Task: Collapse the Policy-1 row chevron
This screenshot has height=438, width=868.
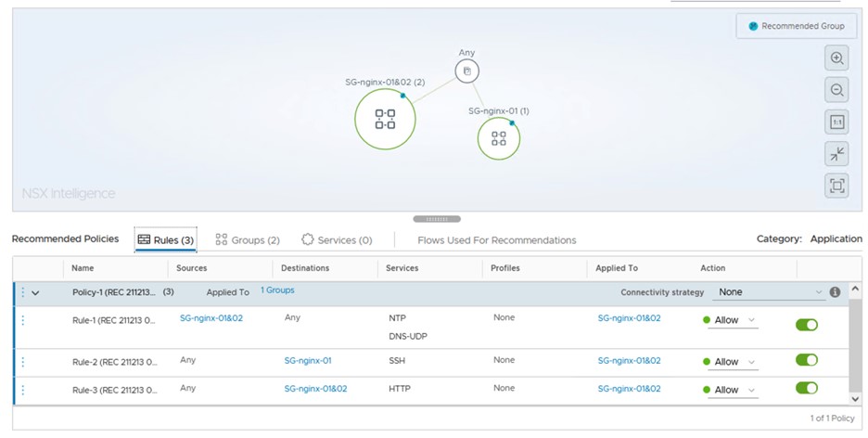Action: (x=35, y=292)
